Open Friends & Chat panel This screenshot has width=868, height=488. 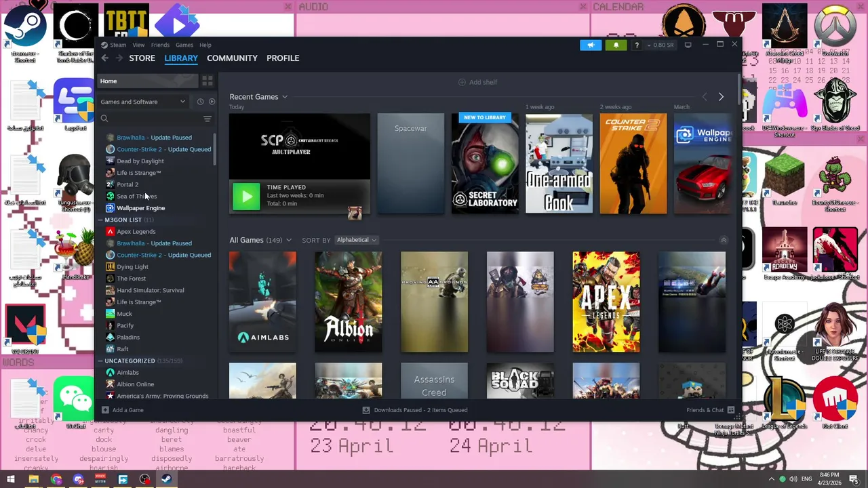click(x=710, y=410)
